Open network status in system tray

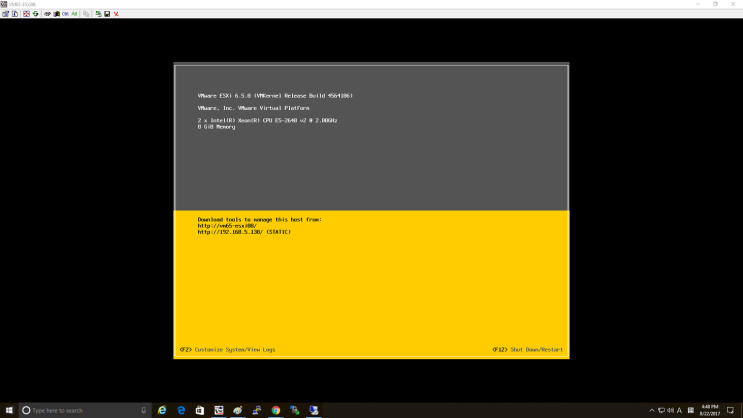click(x=661, y=410)
